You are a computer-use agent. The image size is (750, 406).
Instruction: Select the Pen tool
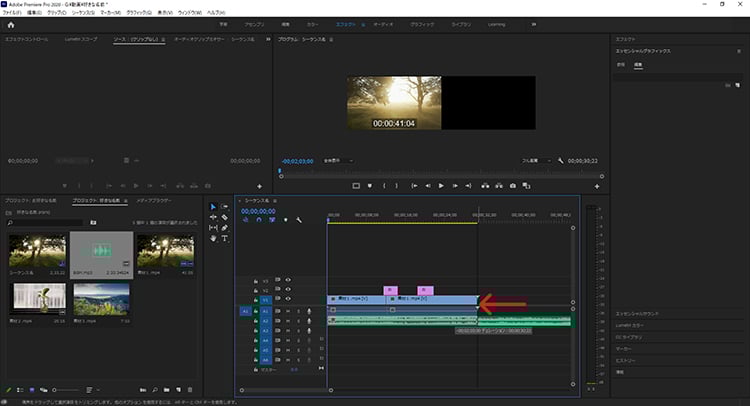click(224, 228)
